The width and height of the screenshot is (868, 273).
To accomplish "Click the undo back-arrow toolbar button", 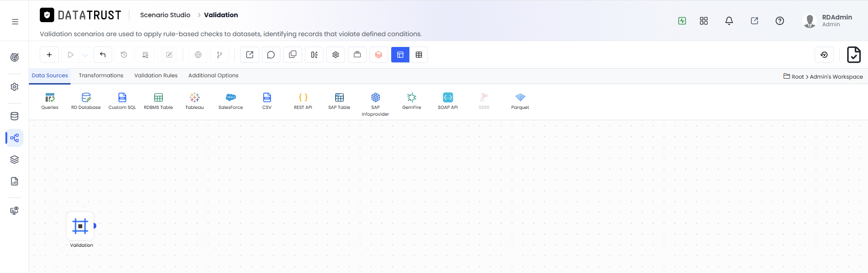I will coord(103,55).
